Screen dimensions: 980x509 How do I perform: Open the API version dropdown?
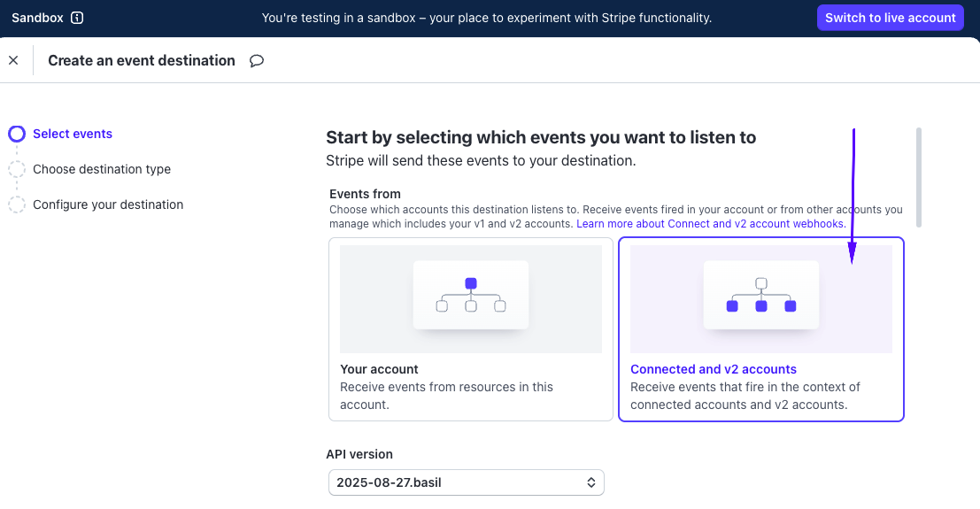[467, 482]
